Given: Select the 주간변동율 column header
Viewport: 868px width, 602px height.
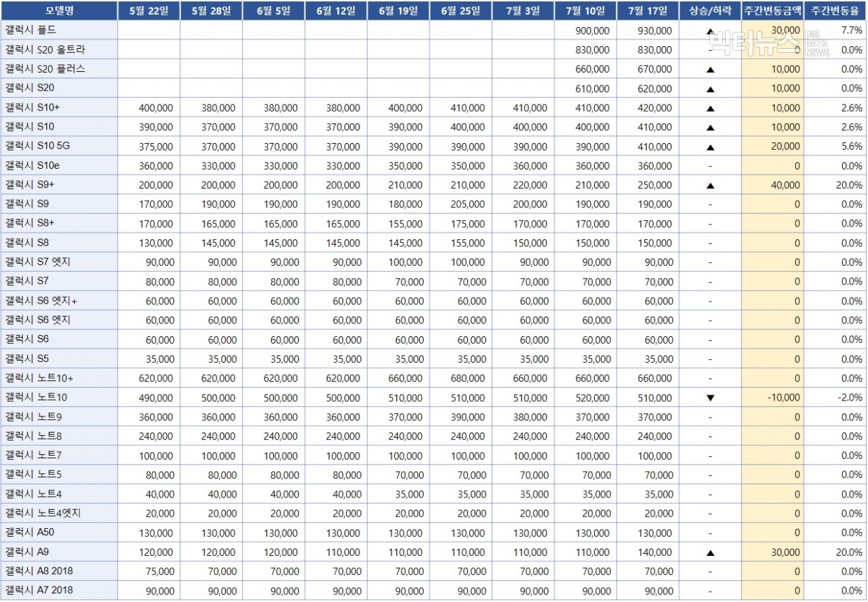Looking at the screenshot, I should tap(835, 11).
